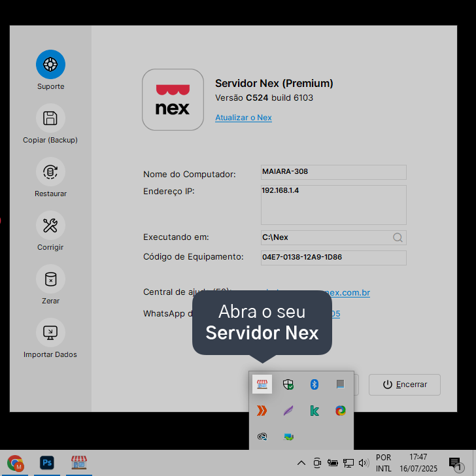Click the 'Executando em:' label
Screen dimensions: 476x476
(176, 237)
